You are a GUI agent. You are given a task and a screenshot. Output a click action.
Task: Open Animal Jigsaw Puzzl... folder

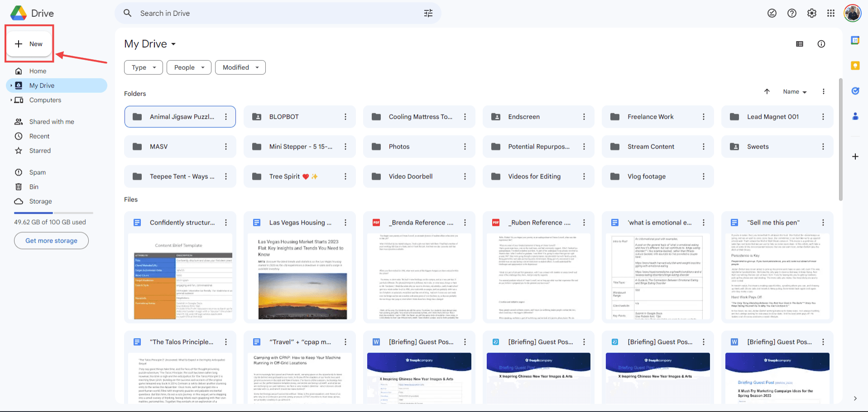(180, 117)
